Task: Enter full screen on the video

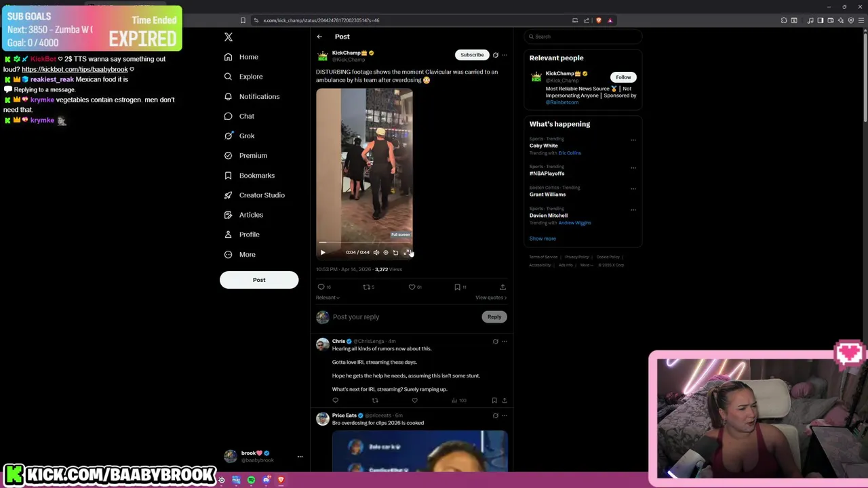Action: click(407, 252)
